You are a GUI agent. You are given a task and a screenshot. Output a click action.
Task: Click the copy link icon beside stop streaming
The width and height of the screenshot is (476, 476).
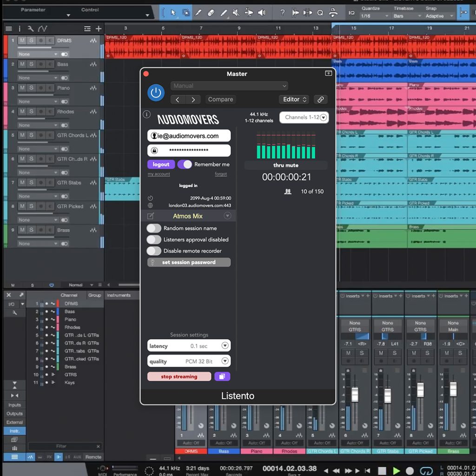222,376
